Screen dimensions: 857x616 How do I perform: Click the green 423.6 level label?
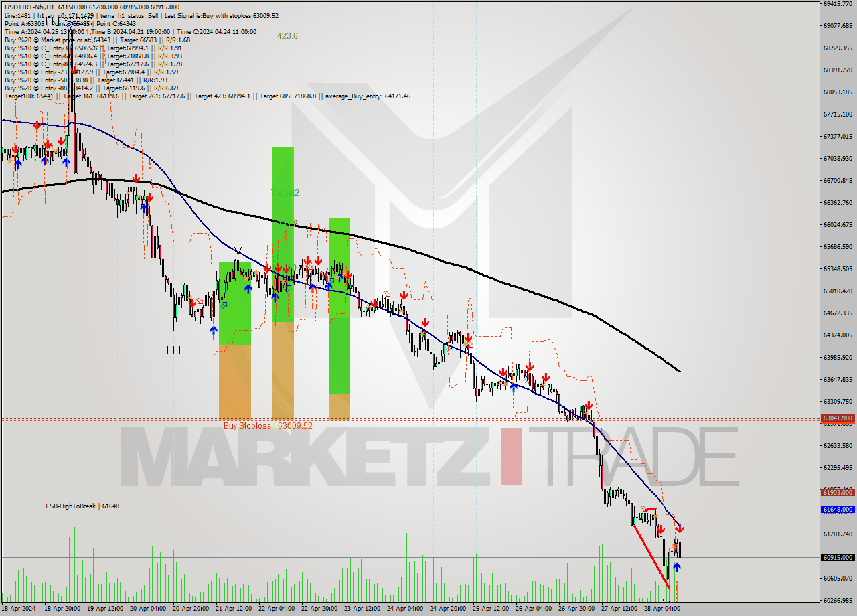coord(287,36)
